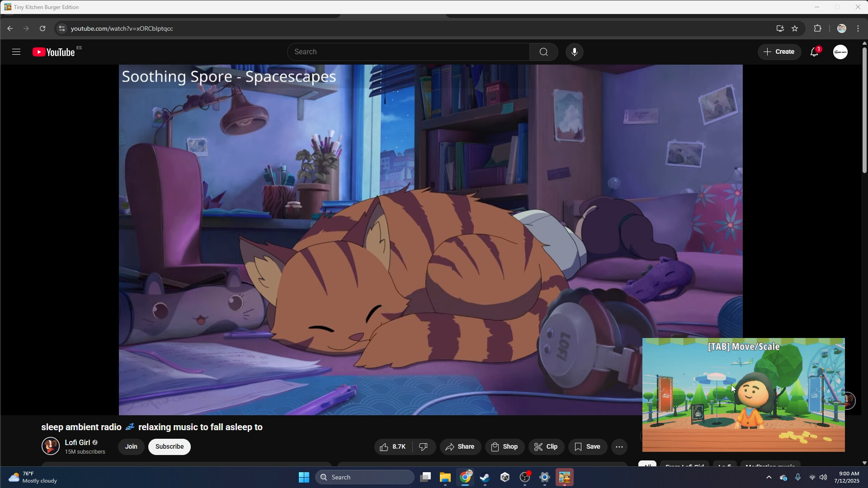Adjust system volume from the taskbar
Viewport: 868px width, 488px height.
point(824,477)
